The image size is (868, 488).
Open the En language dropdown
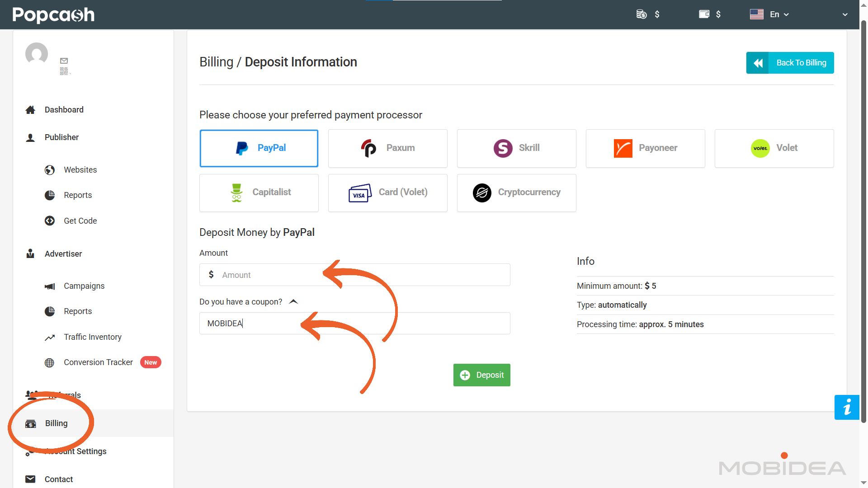[769, 14]
